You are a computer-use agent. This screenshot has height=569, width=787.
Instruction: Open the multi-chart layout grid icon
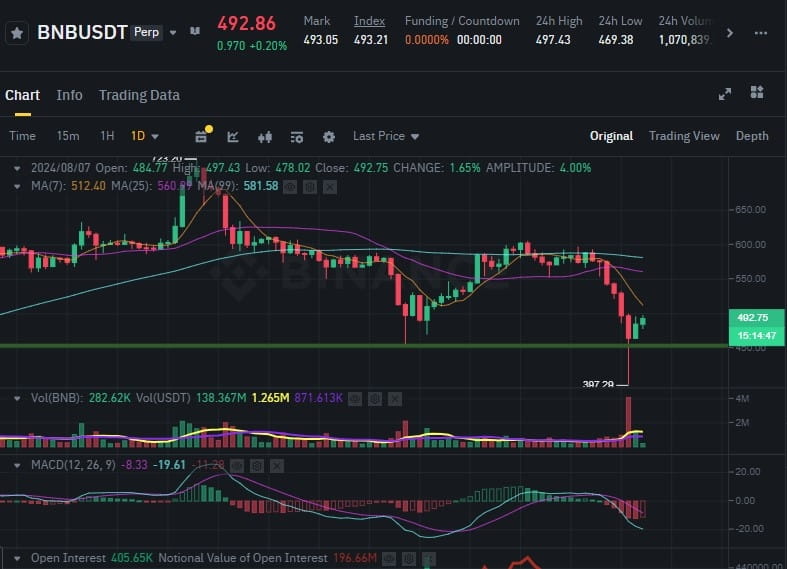757,92
